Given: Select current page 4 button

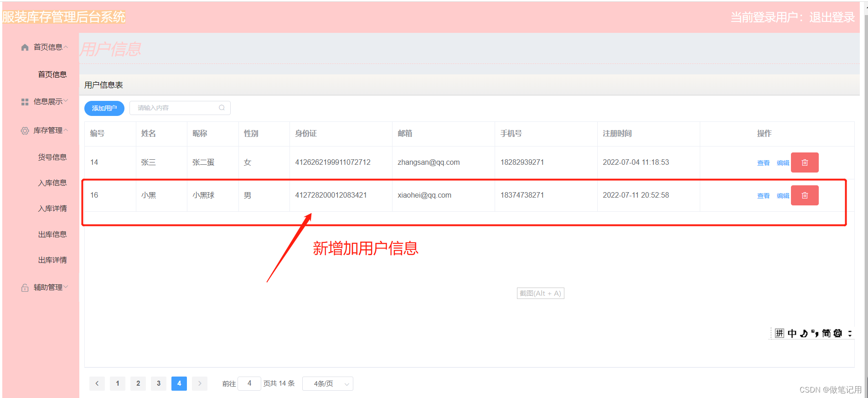Looking at the screenshot, I should coord(179,383).
